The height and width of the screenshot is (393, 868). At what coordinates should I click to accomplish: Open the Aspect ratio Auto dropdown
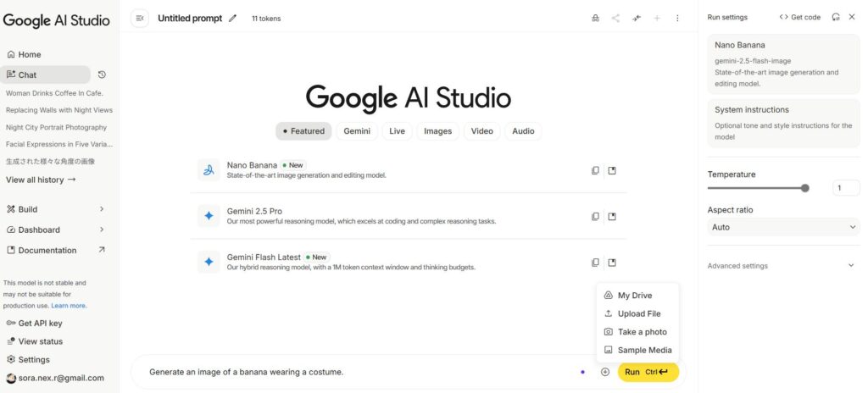tap(782, 227)
